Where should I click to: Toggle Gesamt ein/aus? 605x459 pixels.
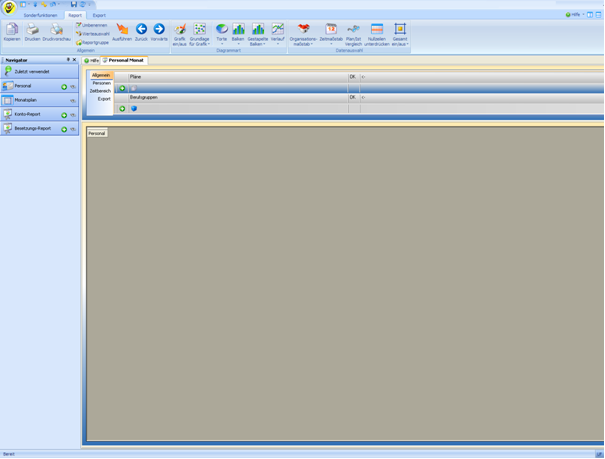click(x=400, y=31)
